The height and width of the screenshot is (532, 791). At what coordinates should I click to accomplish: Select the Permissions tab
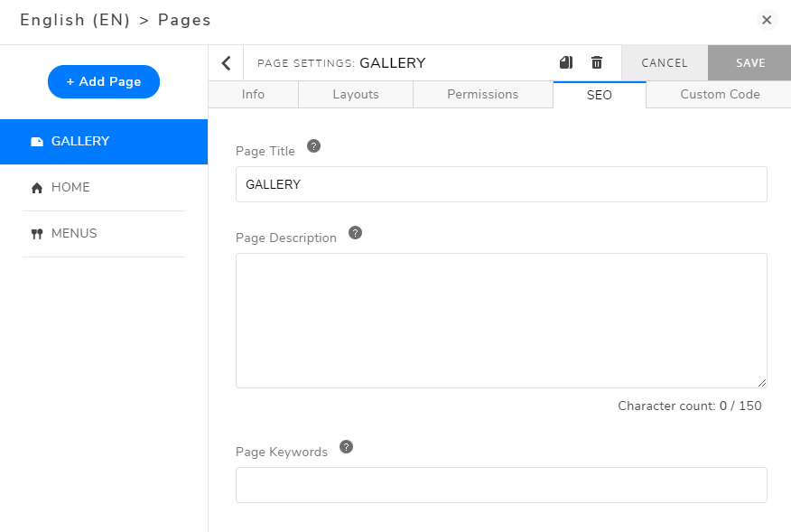pos(482,94)
